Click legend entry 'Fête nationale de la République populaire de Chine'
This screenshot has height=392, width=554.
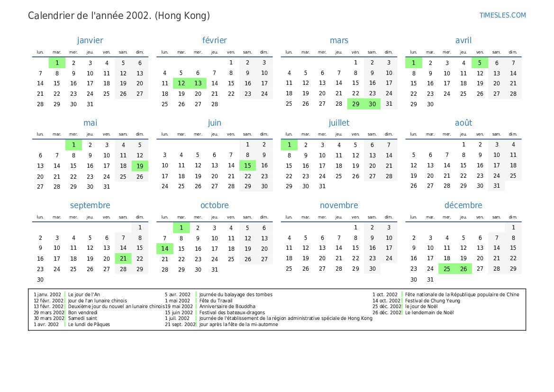(x=462, y=294)
